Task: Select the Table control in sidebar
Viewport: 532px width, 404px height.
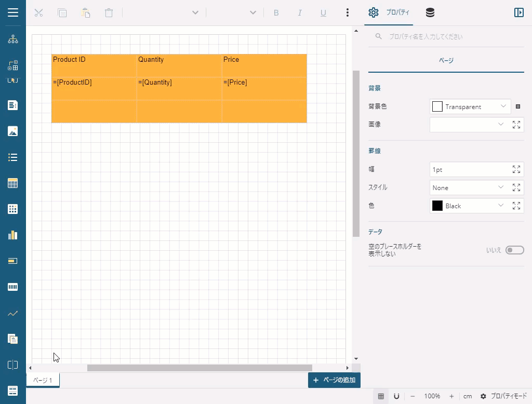Action: pos(13,183)
